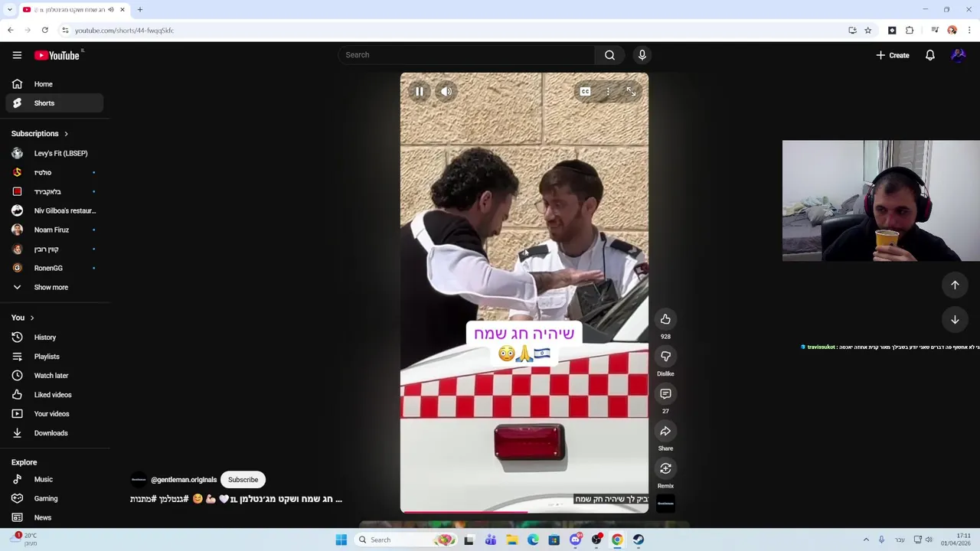Enter fullscreen for the short

point(631,92)
